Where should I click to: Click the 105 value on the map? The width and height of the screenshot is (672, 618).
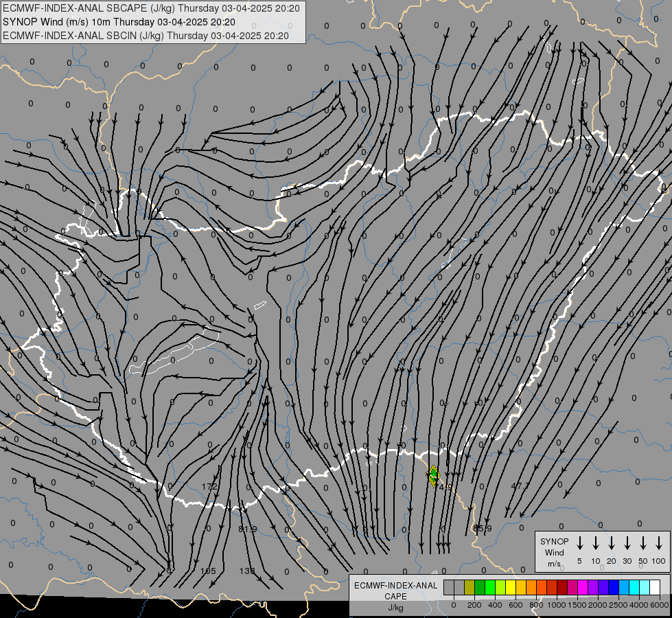coord(208,571)
